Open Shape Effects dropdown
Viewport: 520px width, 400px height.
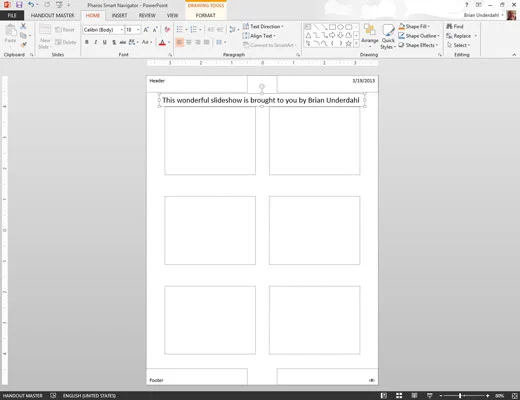coord(418,45)
